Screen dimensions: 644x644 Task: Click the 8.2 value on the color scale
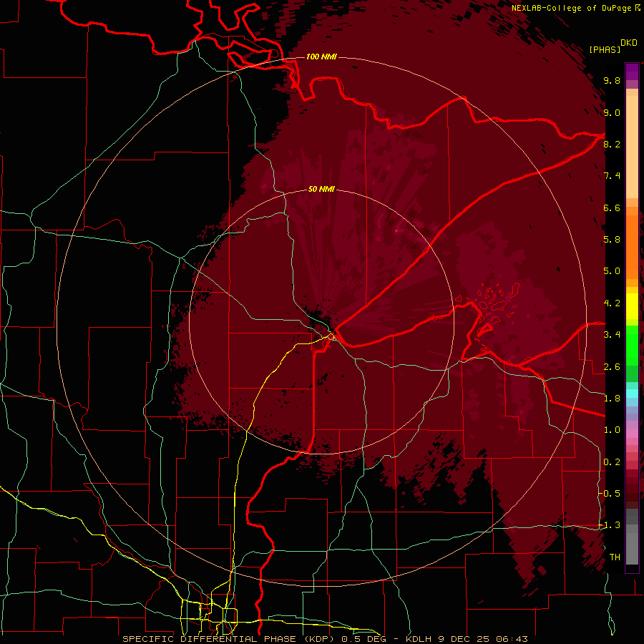point(612,144)
